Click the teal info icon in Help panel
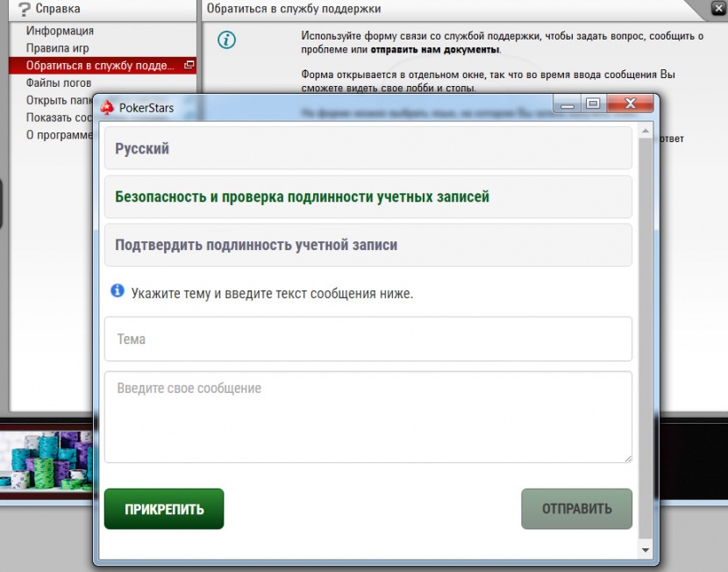 click(x=226, y=40)
